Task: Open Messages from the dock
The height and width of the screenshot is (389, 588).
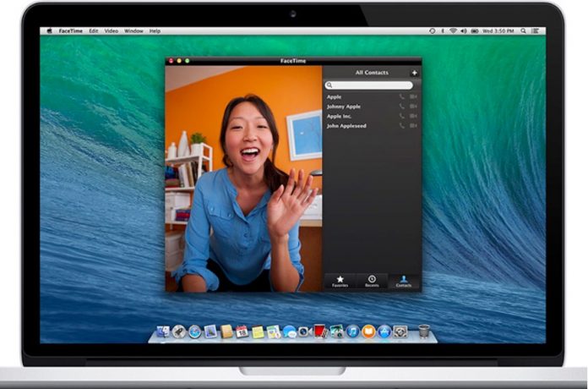Action: (289, 332)
